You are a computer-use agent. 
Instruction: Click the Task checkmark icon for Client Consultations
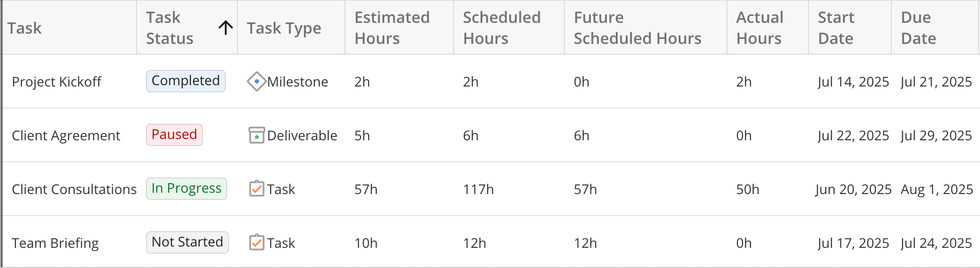pos(256,189)
